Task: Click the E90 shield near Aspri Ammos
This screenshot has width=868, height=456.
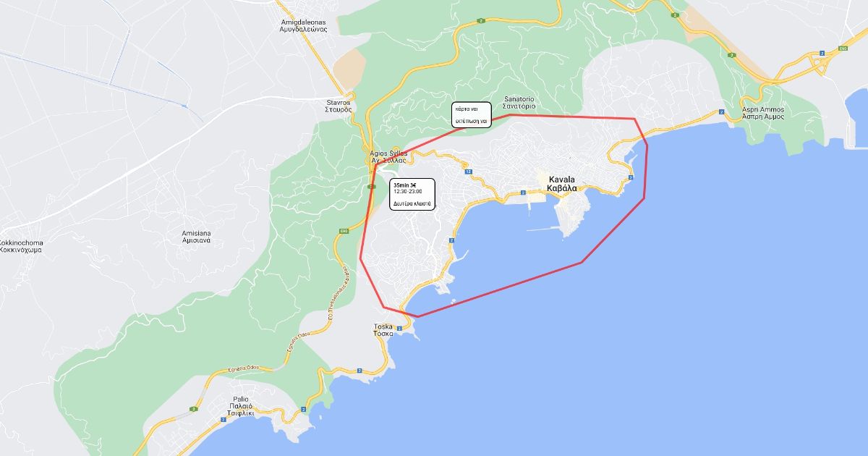Action: [x=843, y=48]
